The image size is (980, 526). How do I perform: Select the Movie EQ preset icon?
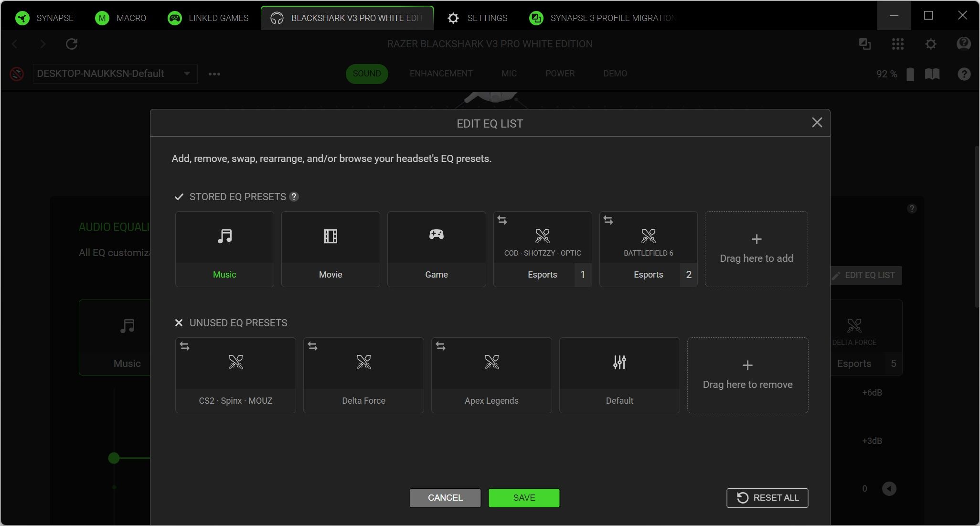click(x=330, y=236)
